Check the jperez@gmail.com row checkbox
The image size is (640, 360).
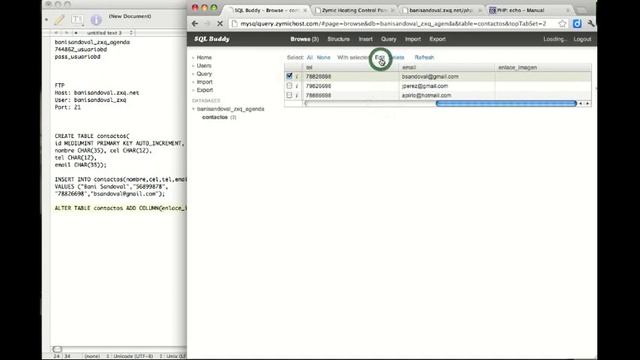tap(289, 86)
